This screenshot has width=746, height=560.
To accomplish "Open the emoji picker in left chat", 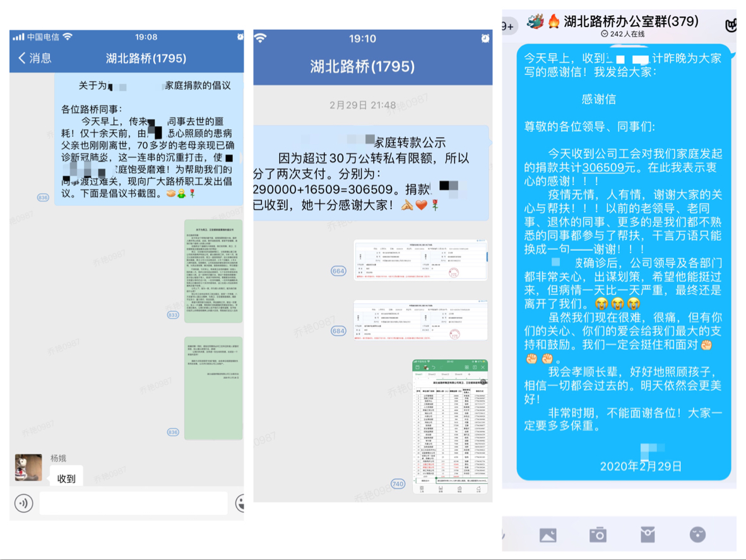I will [x=240, y=503].
